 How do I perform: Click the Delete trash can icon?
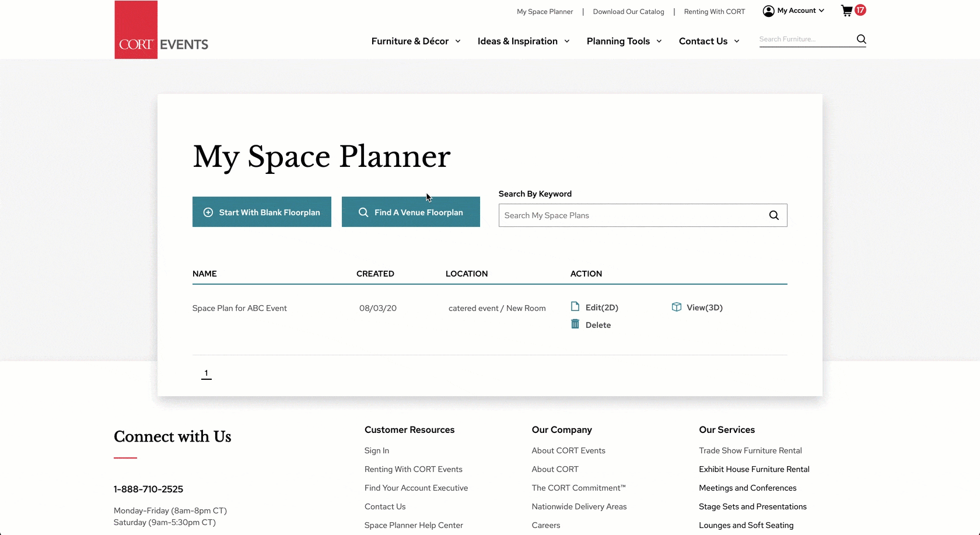click(x=575, y=324)
